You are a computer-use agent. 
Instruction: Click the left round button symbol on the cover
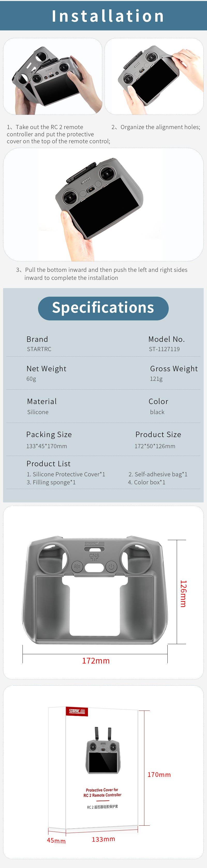click(x=77, y=566)
